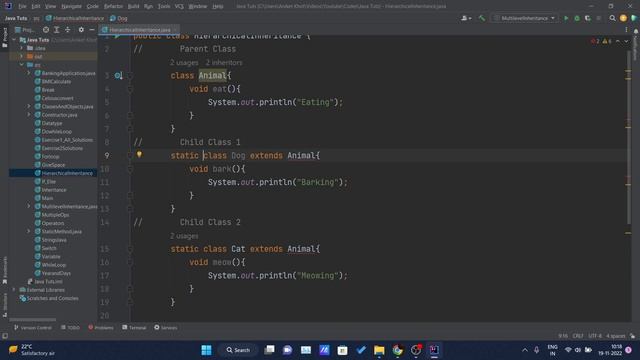Click Expand All in Project panel
640x360 pixels.
click(57, 30)
